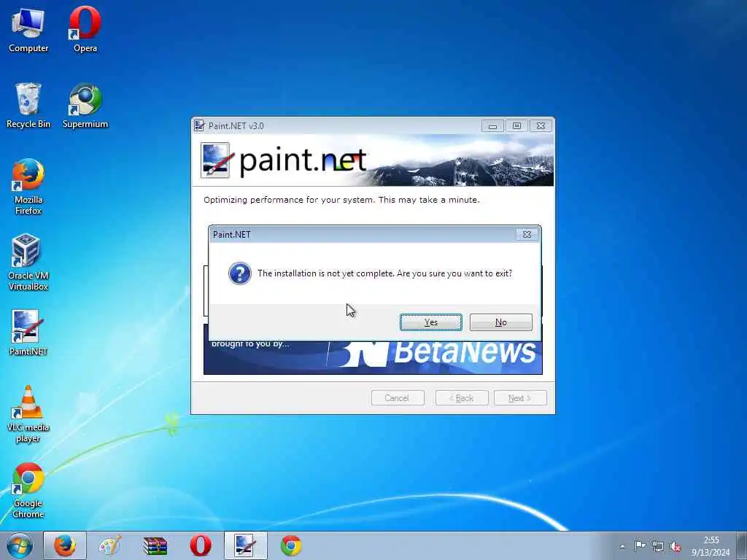Viewport: 747px width, 560px height.
Task: Open the Paint palette taskbar icon
Action: point(110,545)
